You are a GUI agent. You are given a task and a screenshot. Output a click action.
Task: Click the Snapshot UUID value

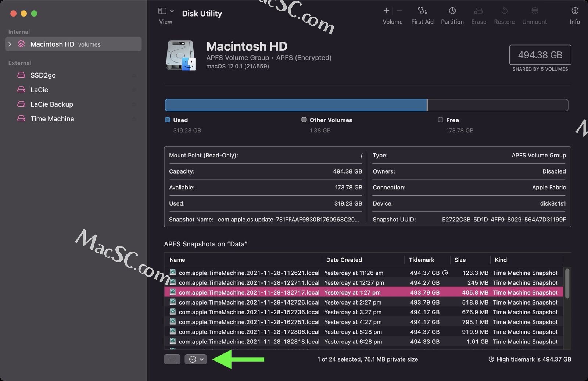point(504,220)
